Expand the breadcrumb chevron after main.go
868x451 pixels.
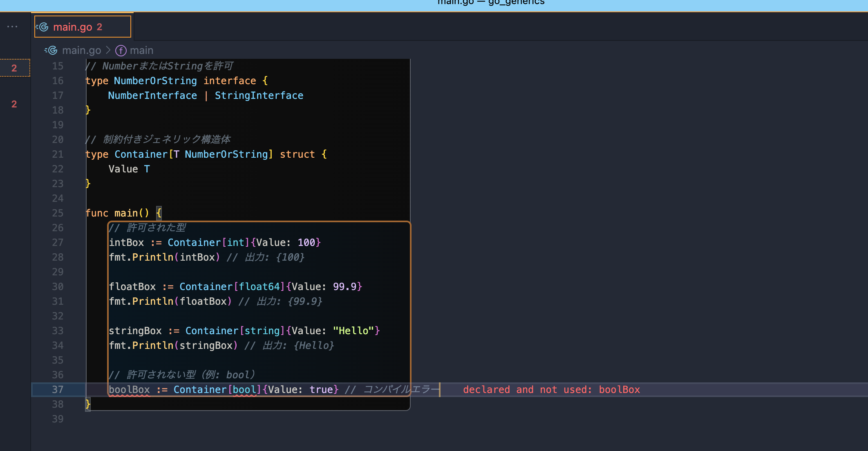108,50
